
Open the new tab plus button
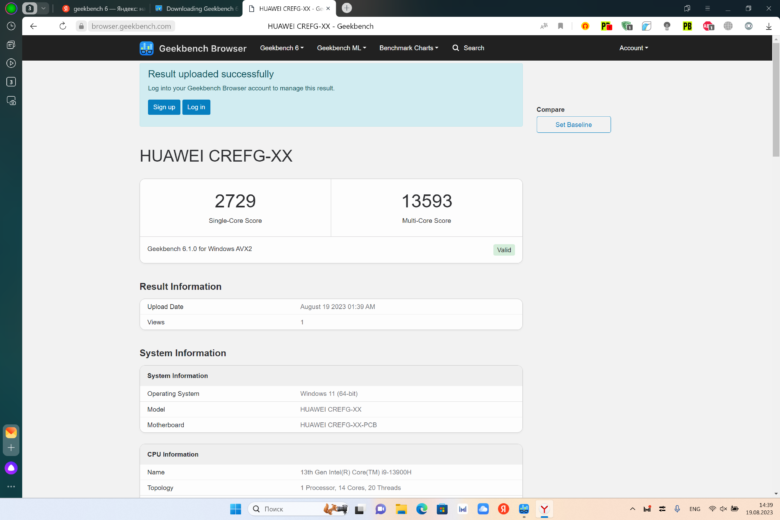pos(347,8)
